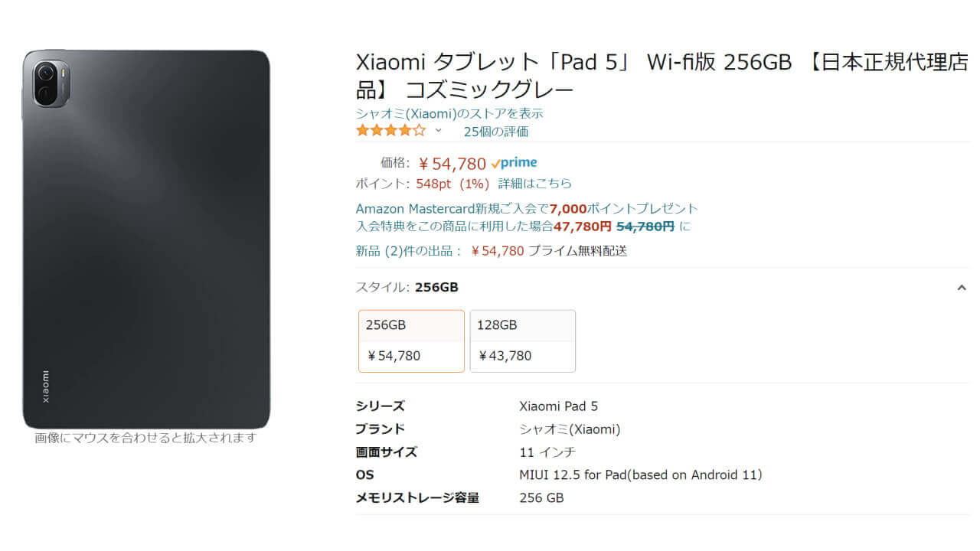Viewport: 980px width, 551px height.
Task: Select the 256GB storage option
Action: [x=411, y=341]
